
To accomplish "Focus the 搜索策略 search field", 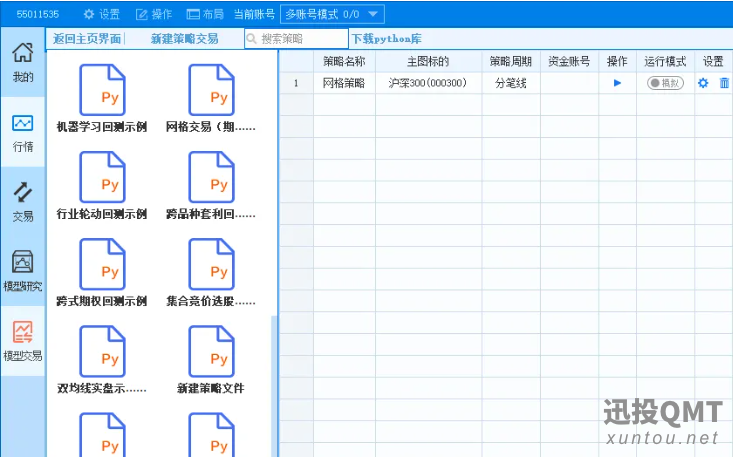I will coord(296,38).
